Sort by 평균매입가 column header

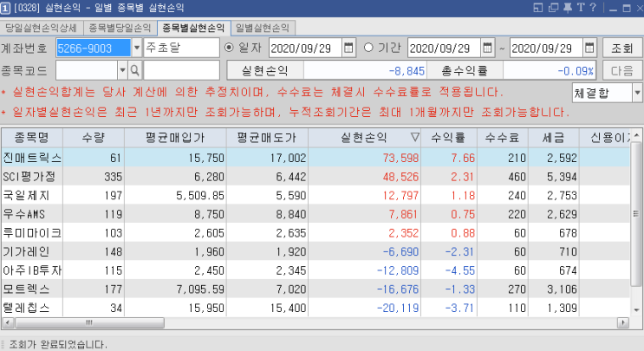coord(175,137)
